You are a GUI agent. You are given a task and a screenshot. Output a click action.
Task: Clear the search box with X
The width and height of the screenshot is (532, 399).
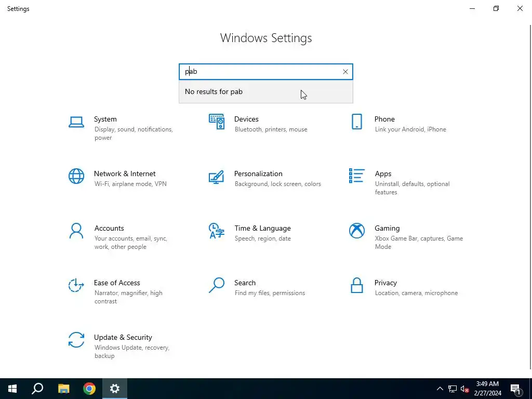coord(345,72)
